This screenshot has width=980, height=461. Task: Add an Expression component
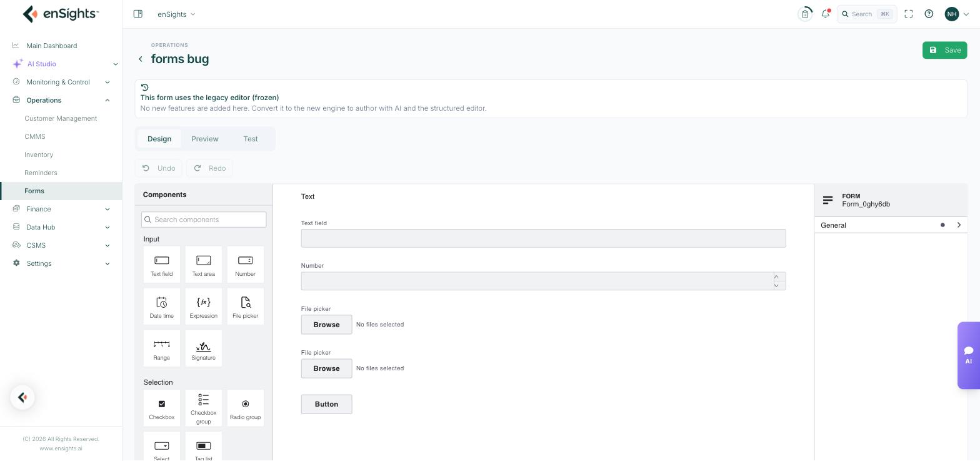(x=204, y=306)
